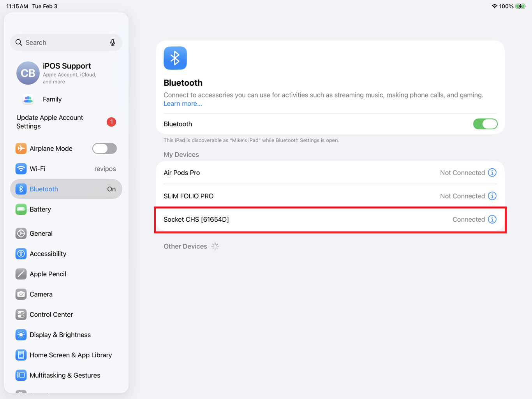Connect to Air Pods Pro device

(x=330, y=173)
